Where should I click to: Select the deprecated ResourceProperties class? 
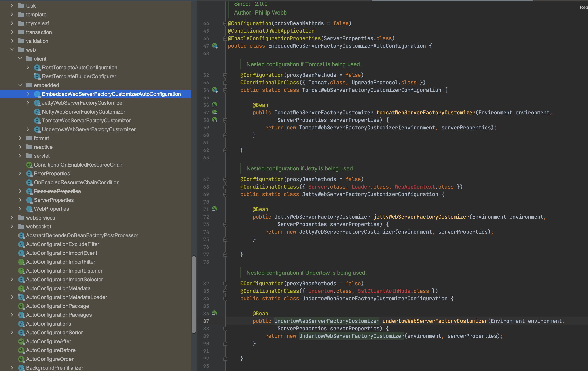pyautogui.click(x=57, y=191)
